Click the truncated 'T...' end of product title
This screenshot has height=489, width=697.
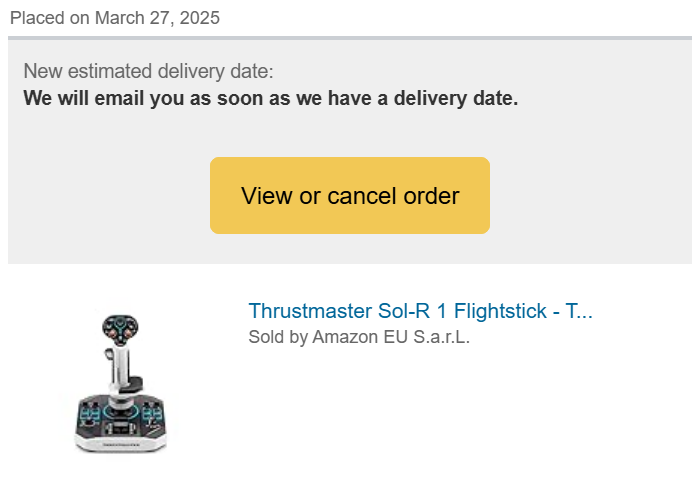click(579, 311)
